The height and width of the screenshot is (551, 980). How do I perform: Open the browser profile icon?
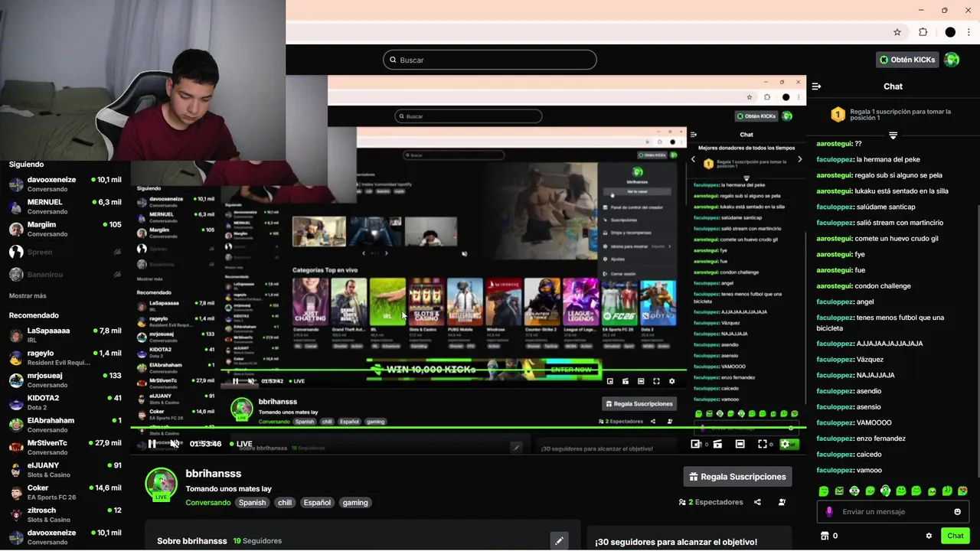pyautogui.click(x=950, y=32)
